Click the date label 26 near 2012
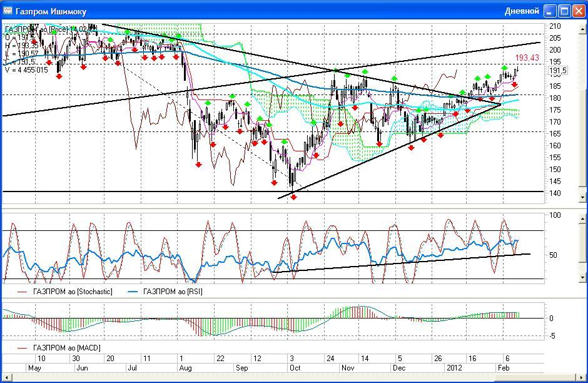This screenshot has width=588, height=383. [438, 359]
